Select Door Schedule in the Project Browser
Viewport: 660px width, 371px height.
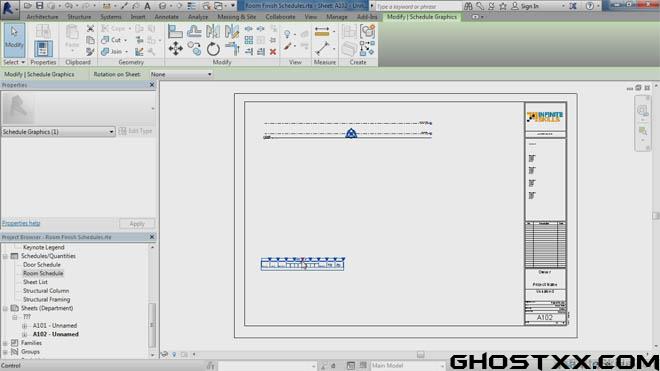coord(42,265)
